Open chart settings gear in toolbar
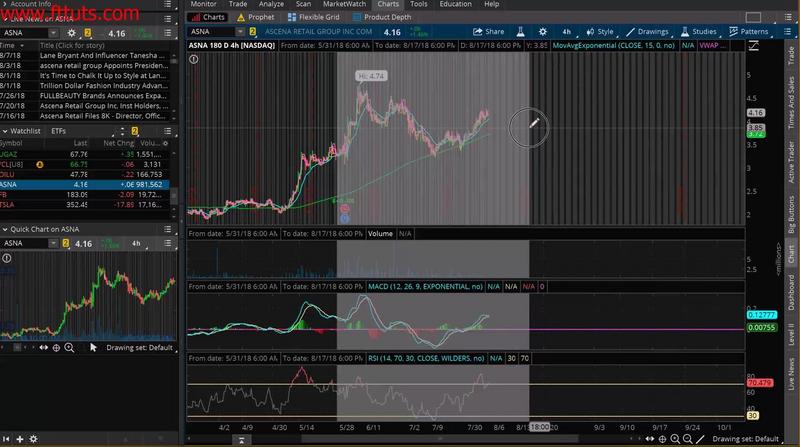 point(543,32)
